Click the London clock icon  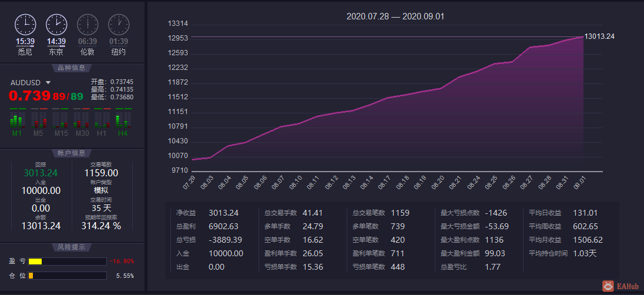[88, 24]
